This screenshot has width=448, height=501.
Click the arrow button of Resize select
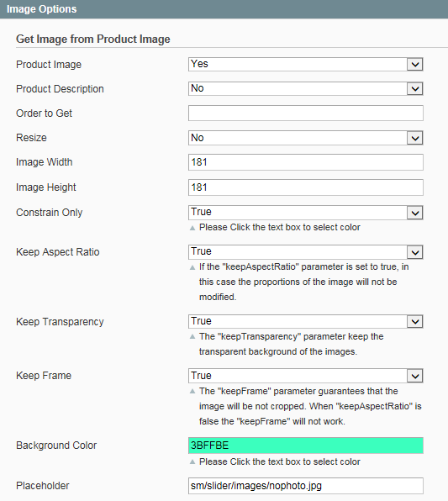[x=414, y=138]
